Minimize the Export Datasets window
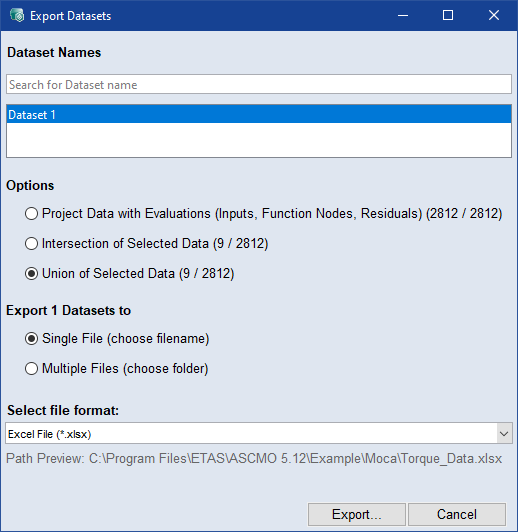518x532 pixels. (403, 15)
